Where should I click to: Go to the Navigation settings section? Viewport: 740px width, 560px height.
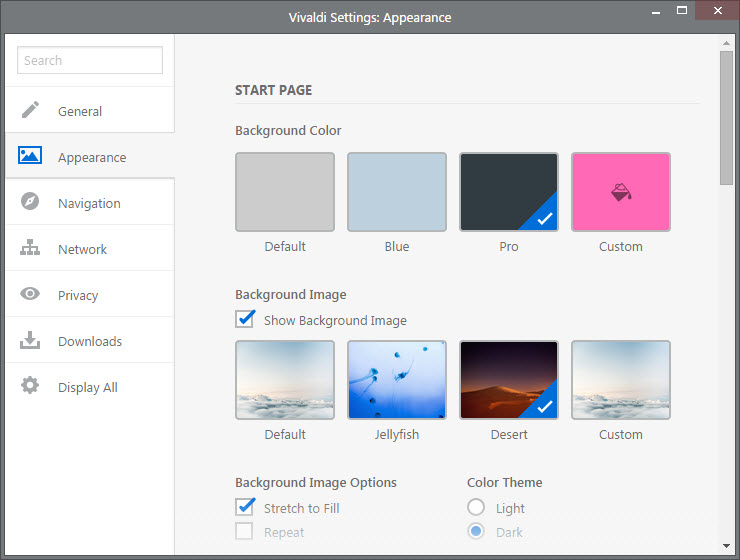(90, 202)
